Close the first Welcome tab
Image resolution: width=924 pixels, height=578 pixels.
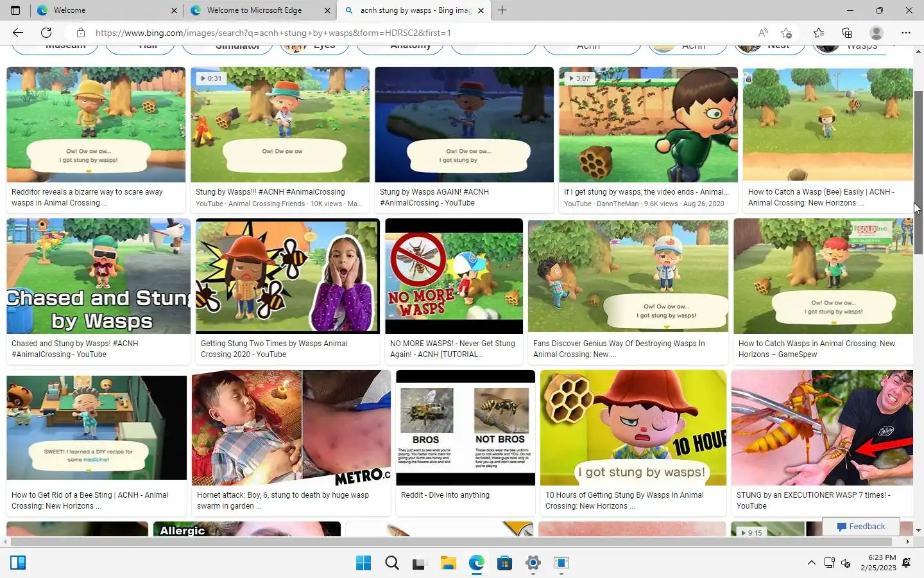[174, 10]
